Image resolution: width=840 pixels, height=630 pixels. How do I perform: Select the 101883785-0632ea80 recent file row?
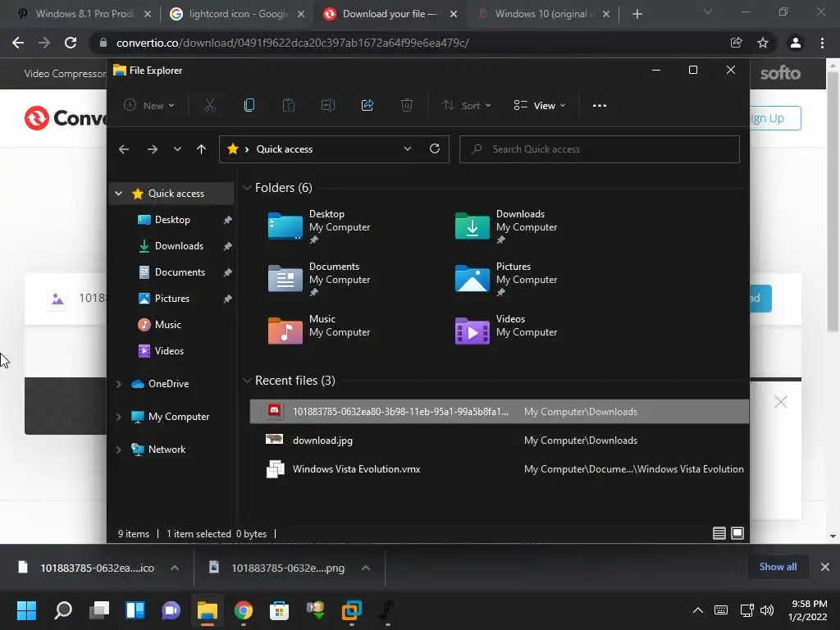click(x=499, y=412)
